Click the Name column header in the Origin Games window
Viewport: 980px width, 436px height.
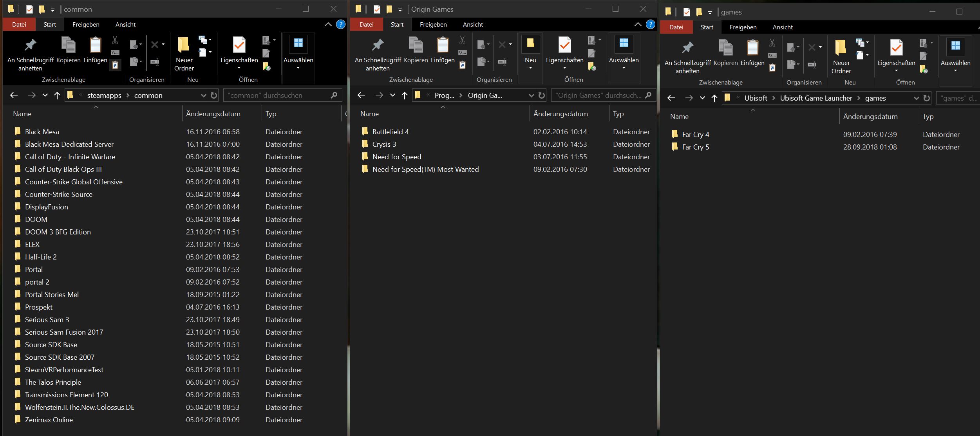click(369, 114)
